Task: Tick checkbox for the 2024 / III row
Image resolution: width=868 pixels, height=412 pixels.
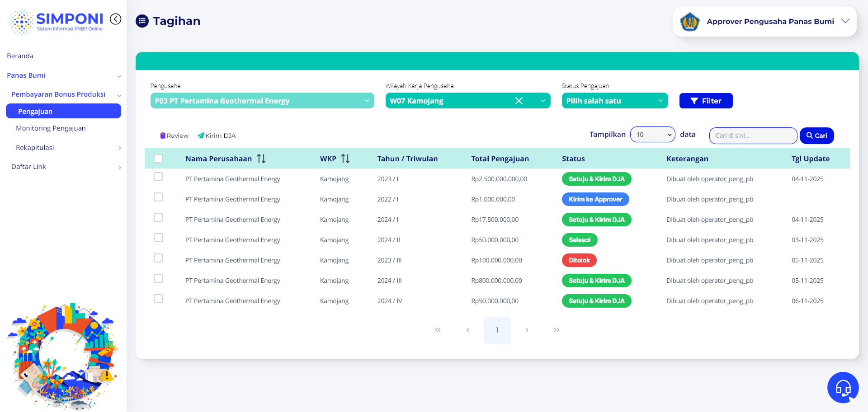Action: click(158, 278)
